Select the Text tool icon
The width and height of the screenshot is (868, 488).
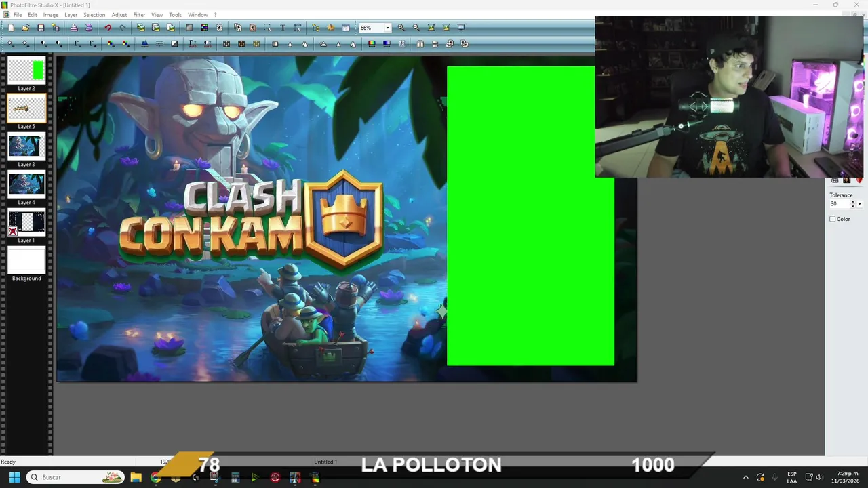point(283,28)
